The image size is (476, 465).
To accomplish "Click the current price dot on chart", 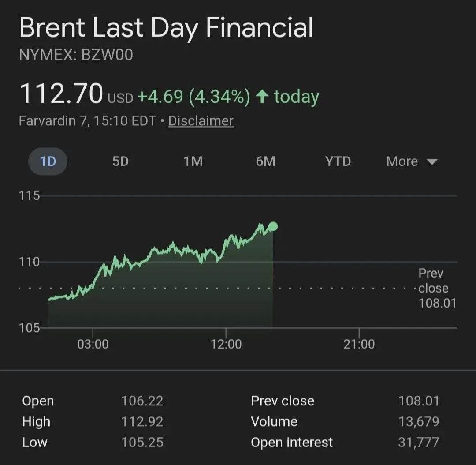I will [273, 226].
